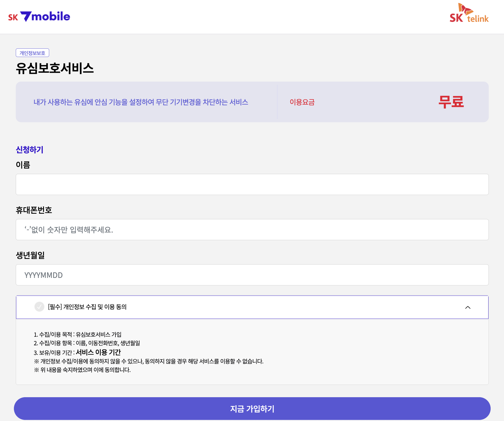
Task: Click inside the 이름 input field
Action: pyautogui.click(x=252, y=184)
